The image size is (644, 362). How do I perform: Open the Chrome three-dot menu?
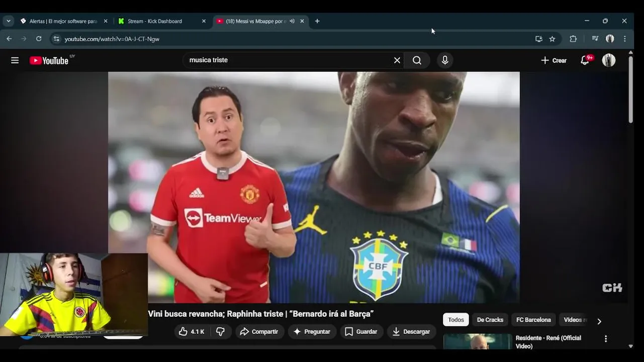625,39
